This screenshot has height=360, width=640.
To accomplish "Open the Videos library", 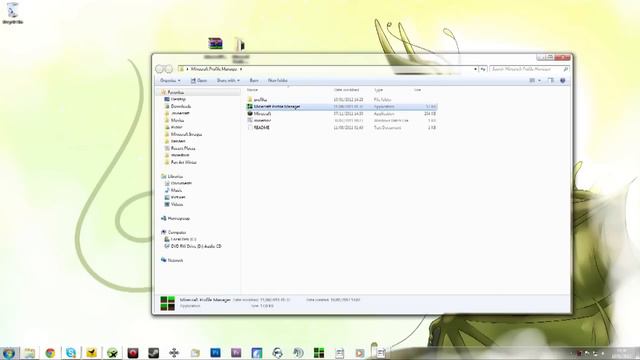I will [177, 204].
